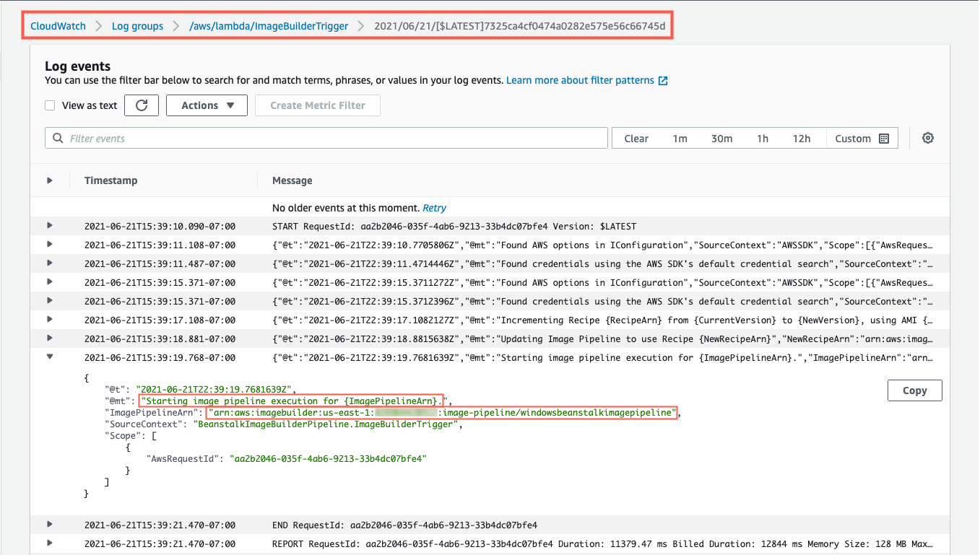980x555 pixels.
Task: Open filter patterns docs via external link icon
Action: tap(662, 80)
